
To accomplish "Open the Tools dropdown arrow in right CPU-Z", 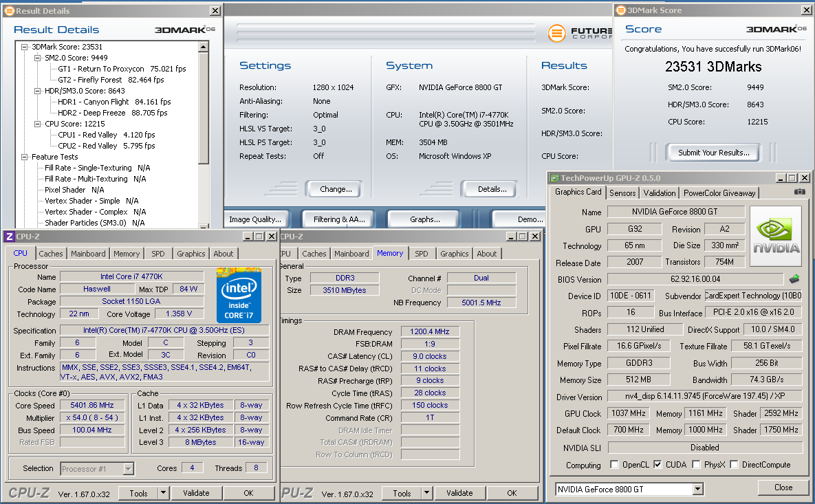I will click(x=426, y=492).
